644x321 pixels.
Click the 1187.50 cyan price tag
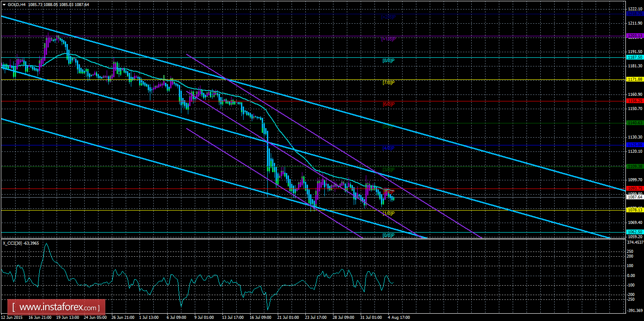pos(635,57)
